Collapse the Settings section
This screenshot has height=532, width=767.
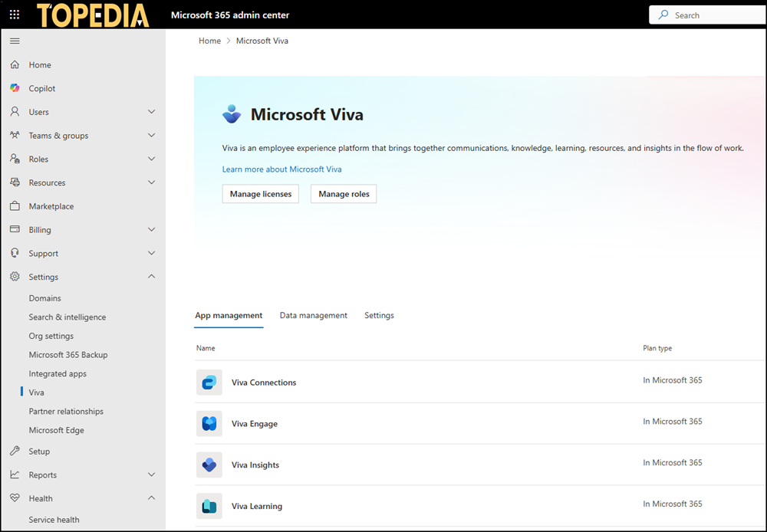153,277
